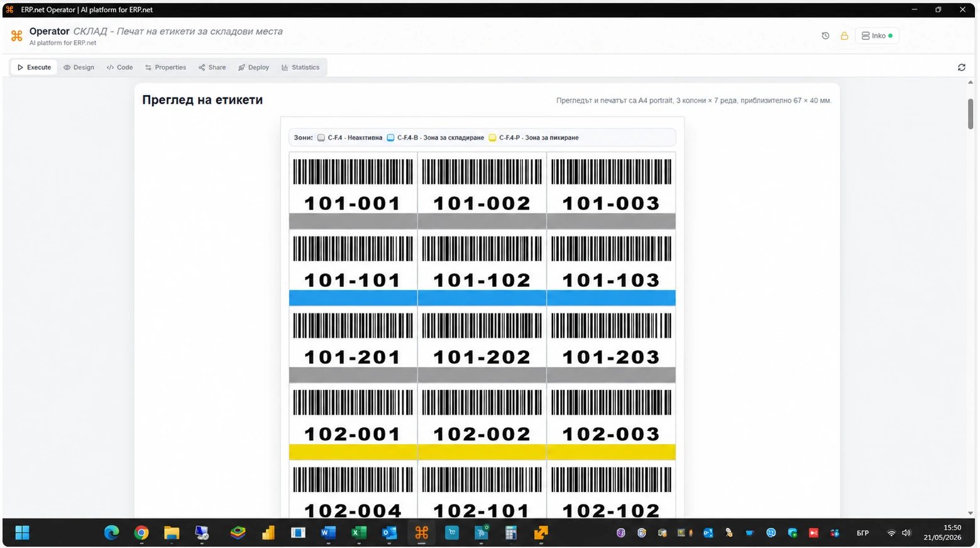Screen dimensions: 980x548
Task: Click the blue C-F.4-B zone swatch
Action: (x=390, y=138)
